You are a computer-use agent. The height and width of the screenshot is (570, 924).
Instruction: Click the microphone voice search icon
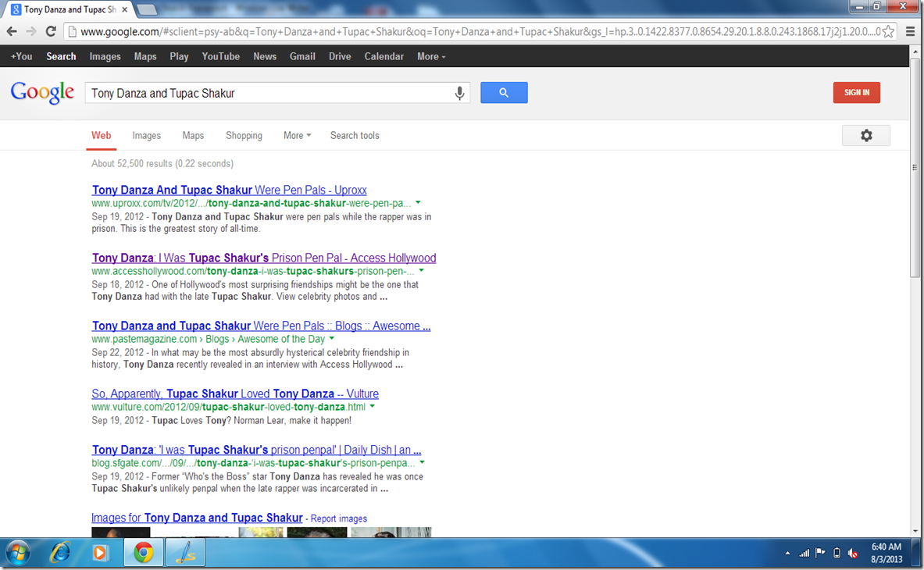(x=459, y=93)
